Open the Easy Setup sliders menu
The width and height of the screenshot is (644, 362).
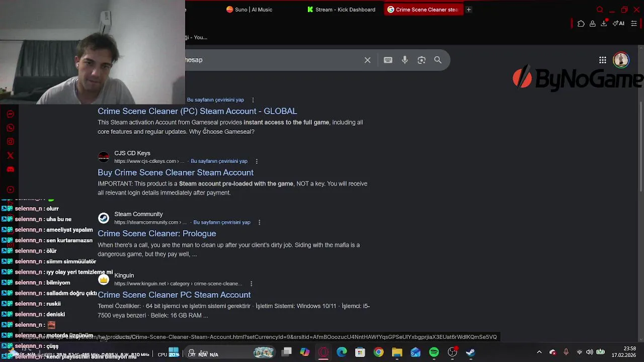[x=634, y=23]
